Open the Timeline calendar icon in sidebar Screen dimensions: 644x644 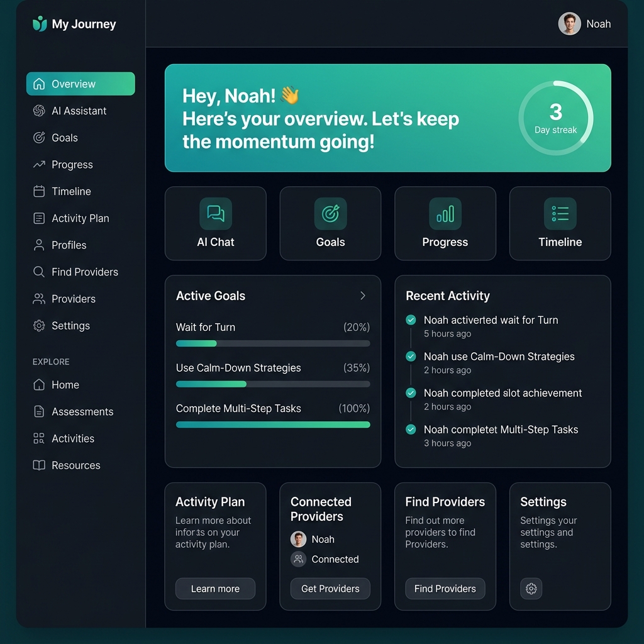click(39, 191)
